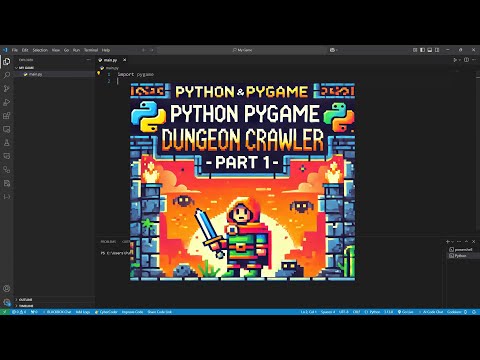Viewport: 480px width, 360px height.
Task: Click the errors and warnings status item
Action: coord(19,312)
